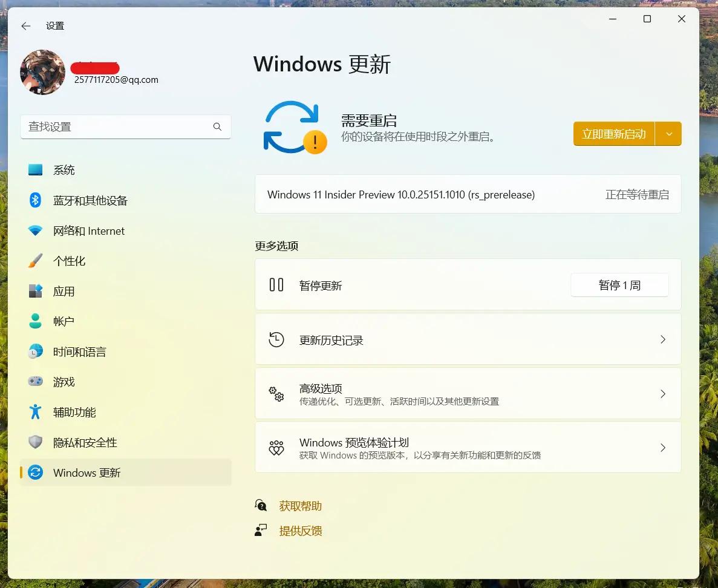718x588 pixels.
Task: Click the globe clock icon for 时间和语言
Action: pos(35,351)
